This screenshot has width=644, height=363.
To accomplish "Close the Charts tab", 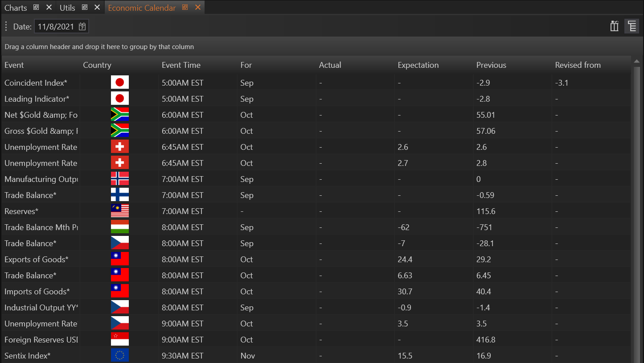I will coord(49,8).
